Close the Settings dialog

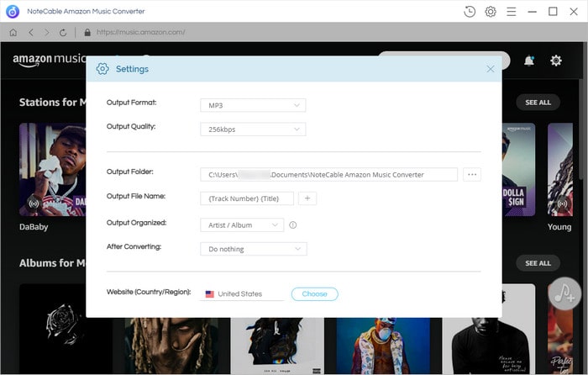point(490,69)
